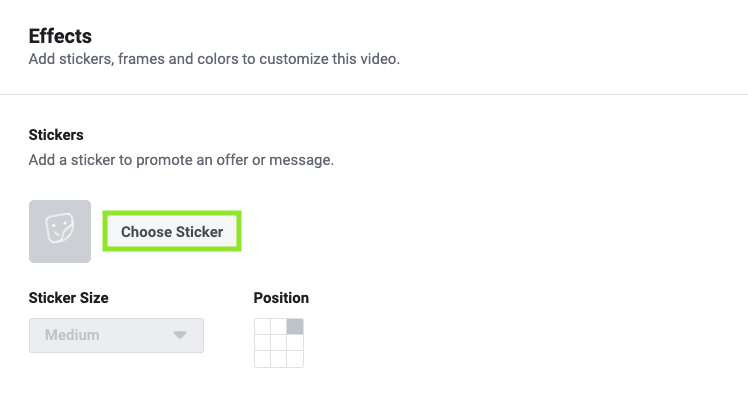Set sticker position to top-left cell
Image resolution: width=748 pixels, height=396 pixels.
262,327
